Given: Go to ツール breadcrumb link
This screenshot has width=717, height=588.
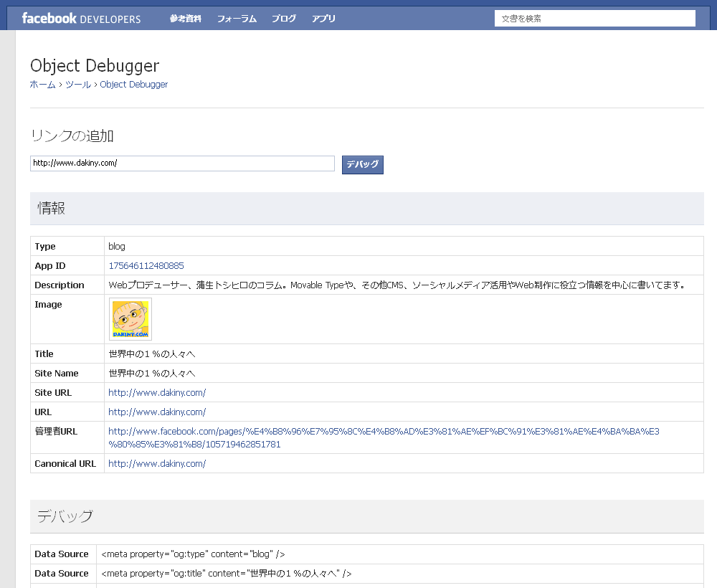Looking at the screenshot, I should tap(78, 85).
